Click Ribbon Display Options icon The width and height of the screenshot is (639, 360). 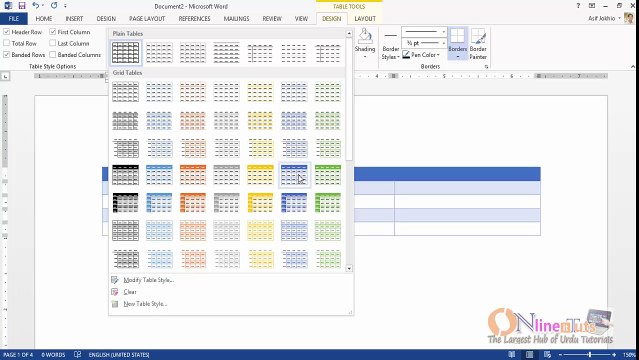tap(592, 6)
